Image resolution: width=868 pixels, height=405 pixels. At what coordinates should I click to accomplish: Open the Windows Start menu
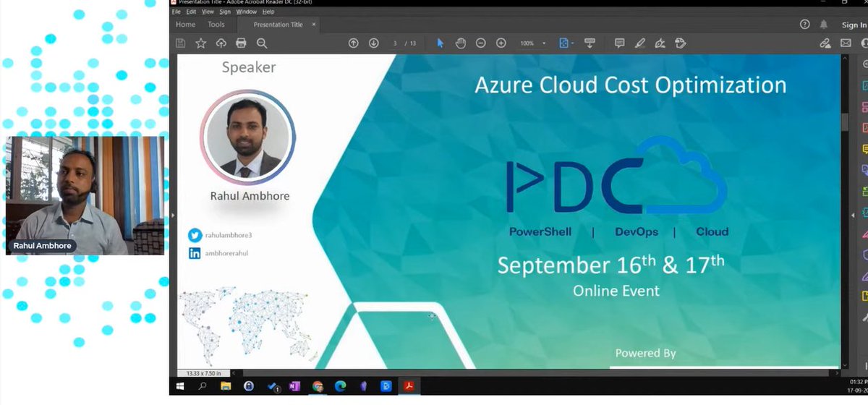(x=182, y=386)
